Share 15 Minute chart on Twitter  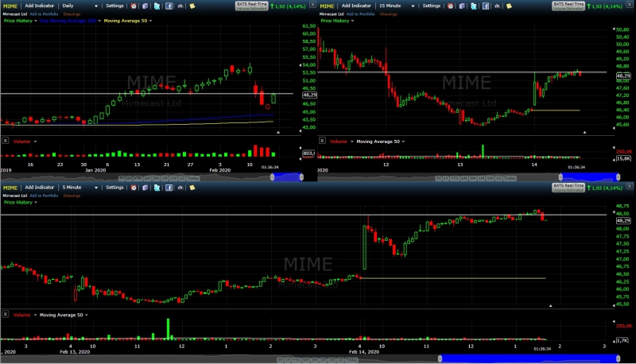point(474,6)
